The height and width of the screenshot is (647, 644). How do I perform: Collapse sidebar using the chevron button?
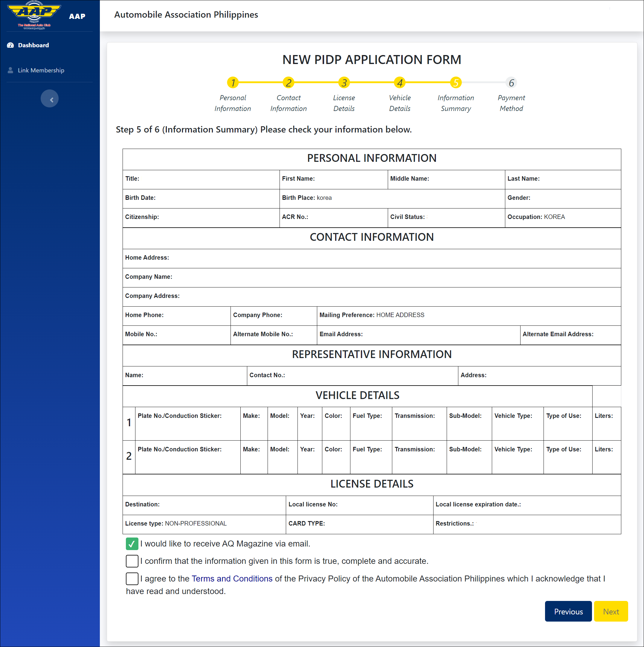click(50, 99)
